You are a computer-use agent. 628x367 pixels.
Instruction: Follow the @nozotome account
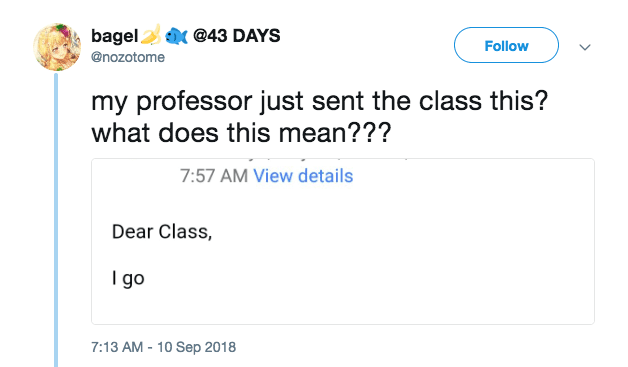[506, 45]
